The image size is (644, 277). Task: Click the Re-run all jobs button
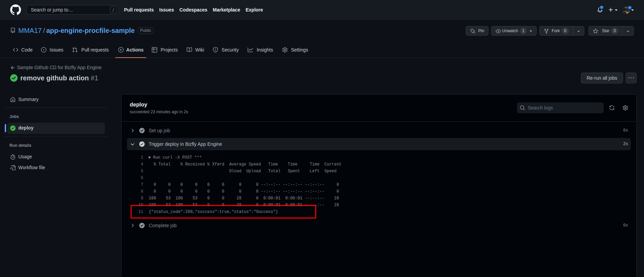point(602,78)
